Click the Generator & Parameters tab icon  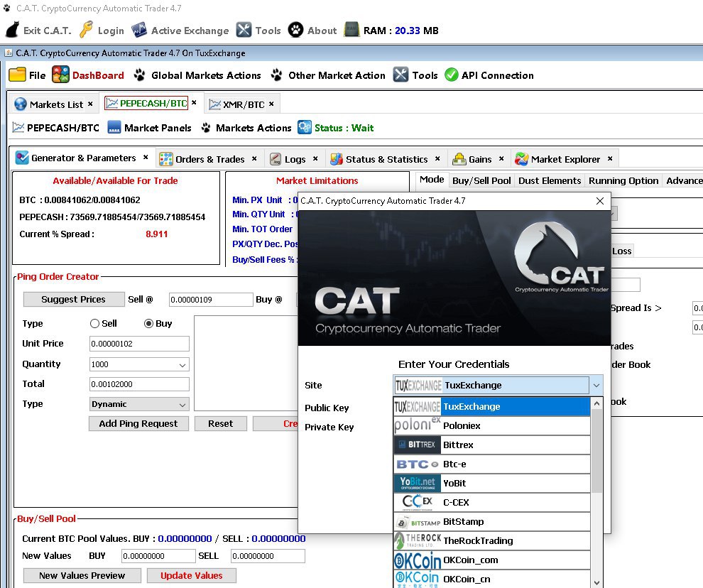click(x=22, y=158)
